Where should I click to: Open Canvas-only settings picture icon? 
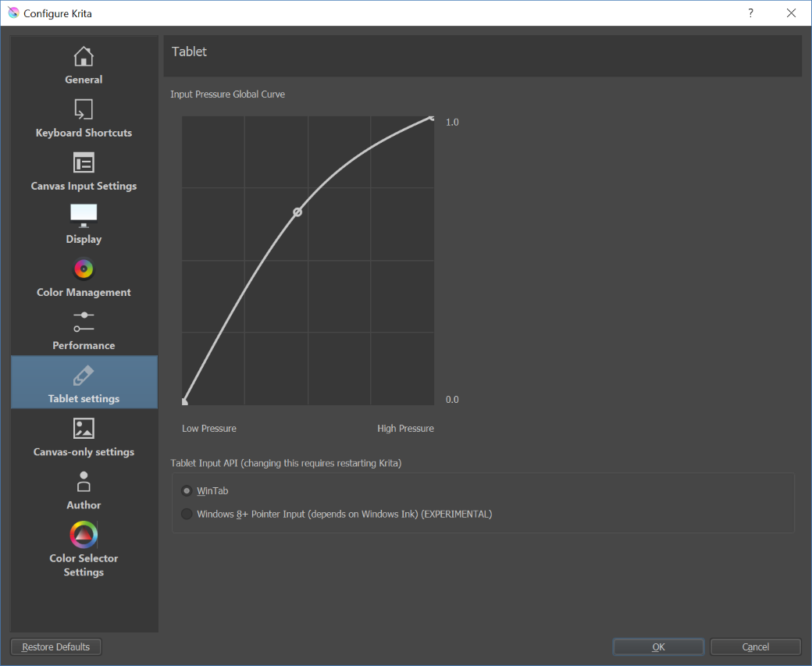point(84,429)
